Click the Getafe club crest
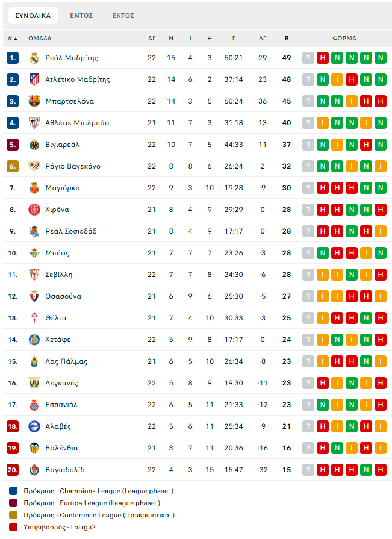The image size is (392, 539). (34, 340)
